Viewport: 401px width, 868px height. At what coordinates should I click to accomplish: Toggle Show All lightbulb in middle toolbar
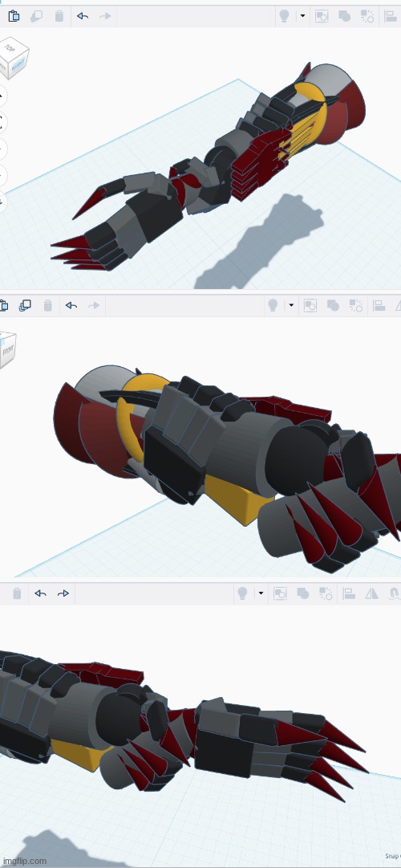click(272, 305)
